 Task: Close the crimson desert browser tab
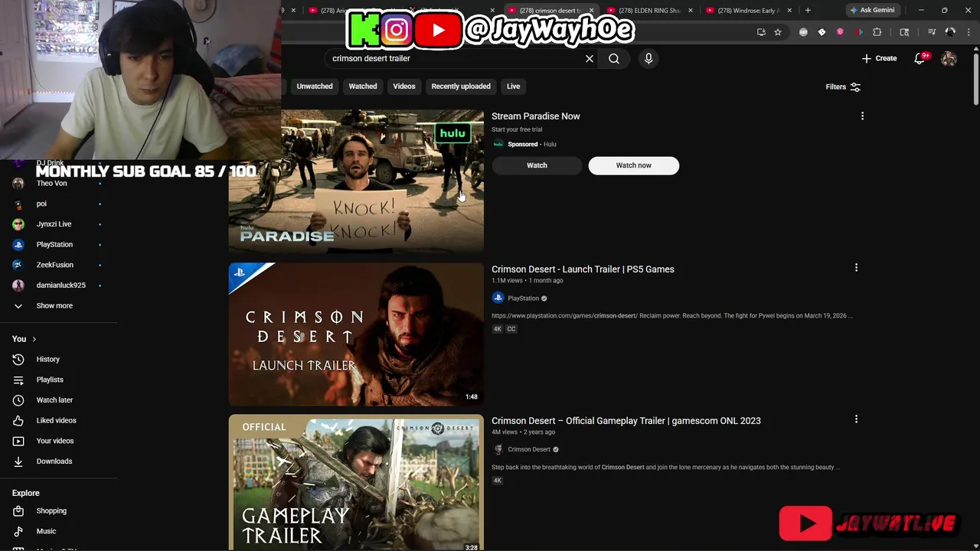pos(591,11)
